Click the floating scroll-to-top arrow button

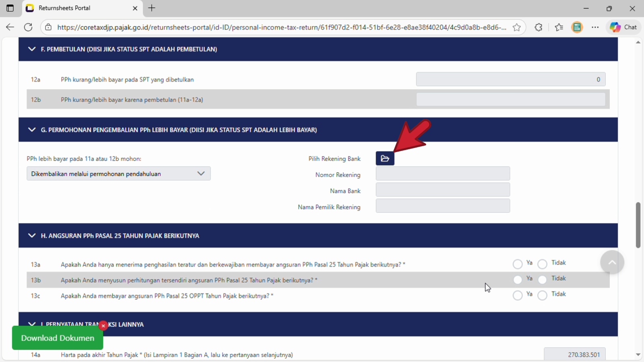click(x=612, y=262)
